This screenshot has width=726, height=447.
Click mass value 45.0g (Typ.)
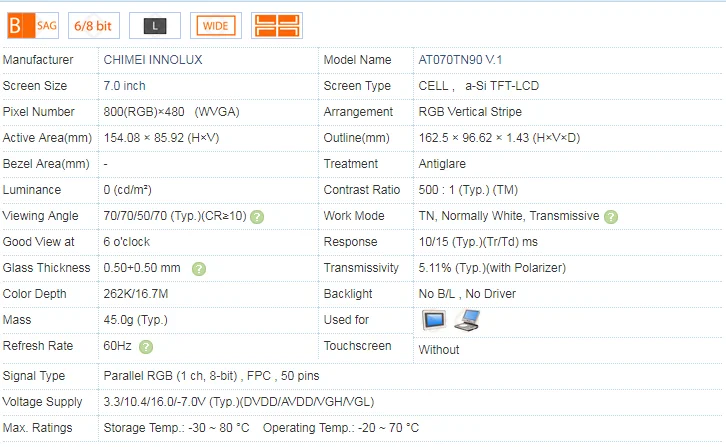click(x=135, y=320)
